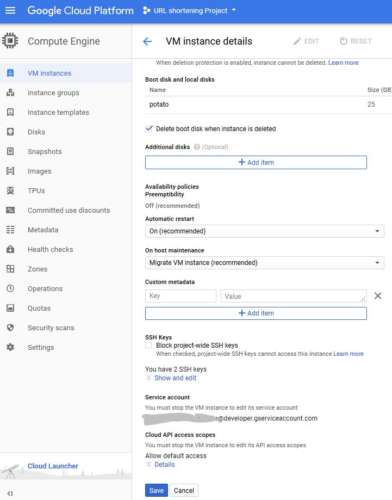Screen dimensions: 392x500
Task: Open the Disks icon in sidebar
Action: coord(10,132)
